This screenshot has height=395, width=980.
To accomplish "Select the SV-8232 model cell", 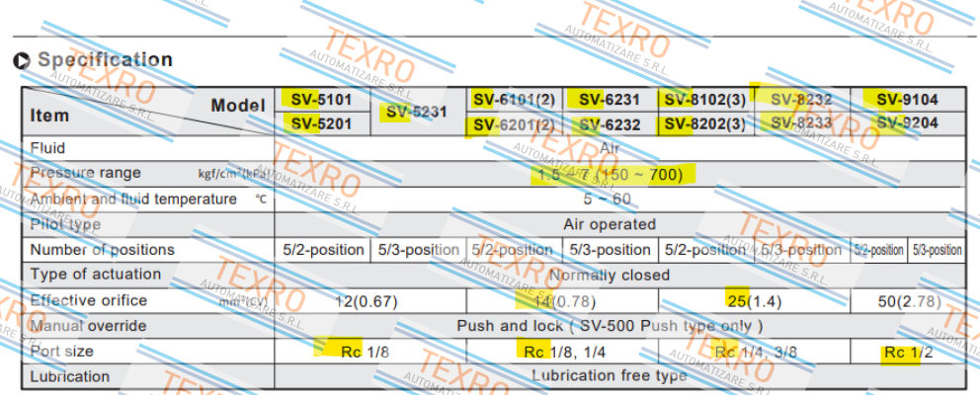I will click(x=801, y=100).
